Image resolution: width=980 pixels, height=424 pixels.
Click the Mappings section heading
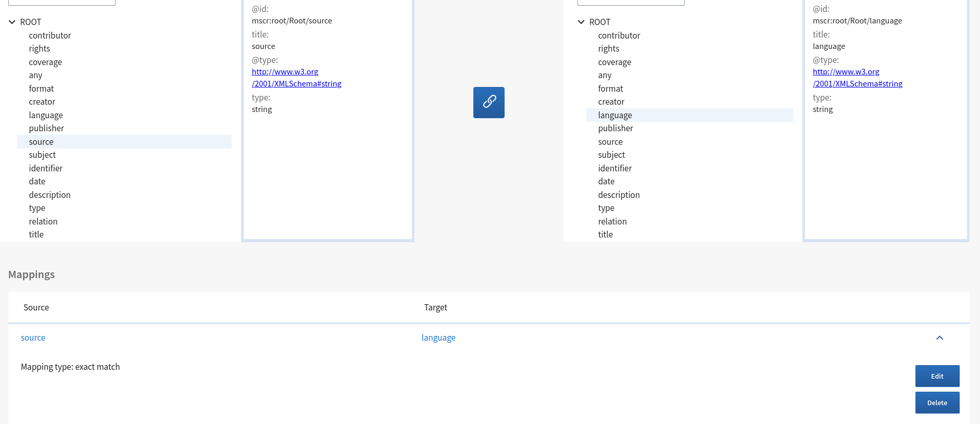[31, 275]
